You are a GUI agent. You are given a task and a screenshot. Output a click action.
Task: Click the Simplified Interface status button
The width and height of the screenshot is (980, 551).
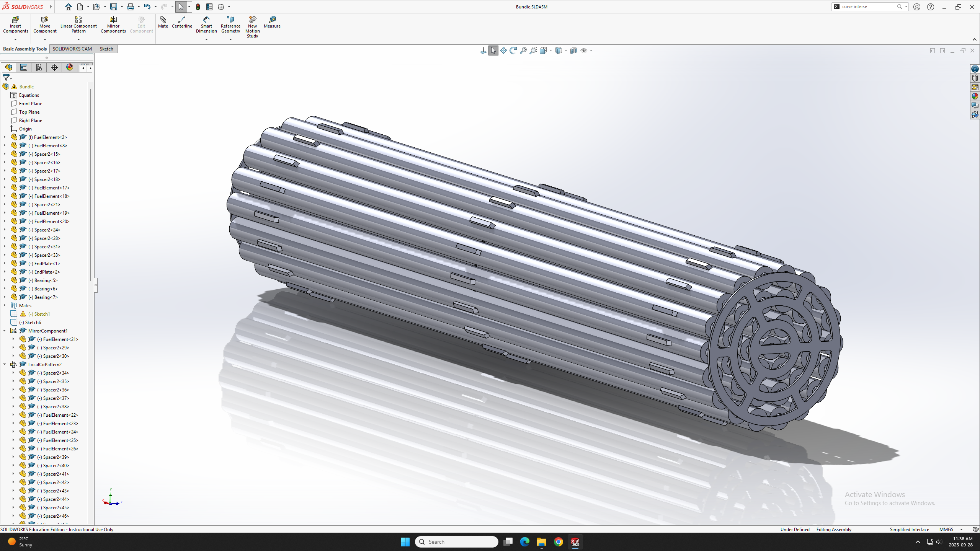click(x=909, y=530)
